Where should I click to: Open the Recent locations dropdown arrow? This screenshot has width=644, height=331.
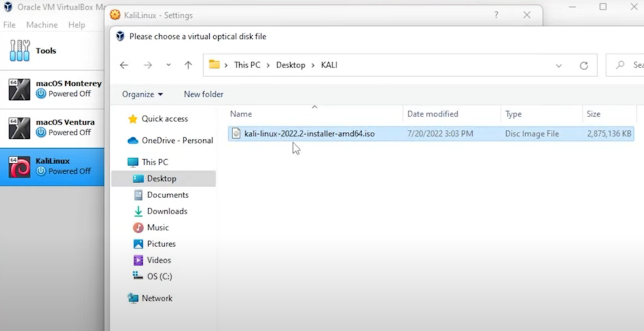(168, 65)
